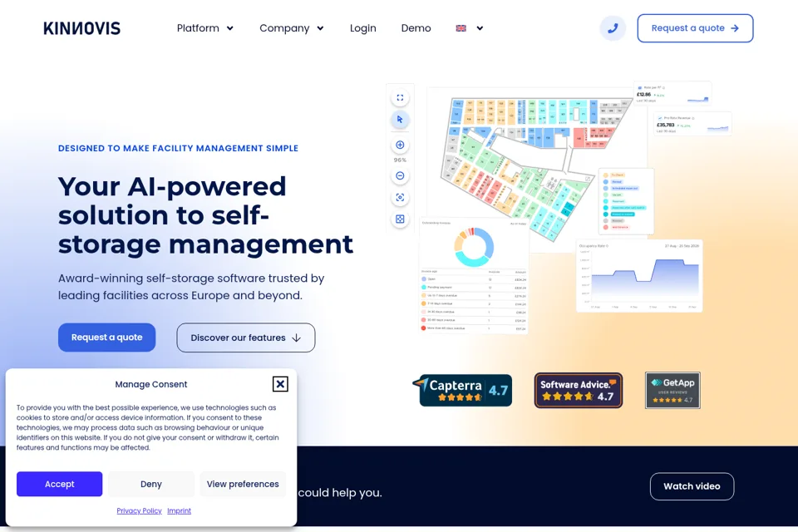The height and width of the screenshot is (532, 798).
Task: Open the Privacy Policy link
Action: pyautogui.click(x=139, y=510)
